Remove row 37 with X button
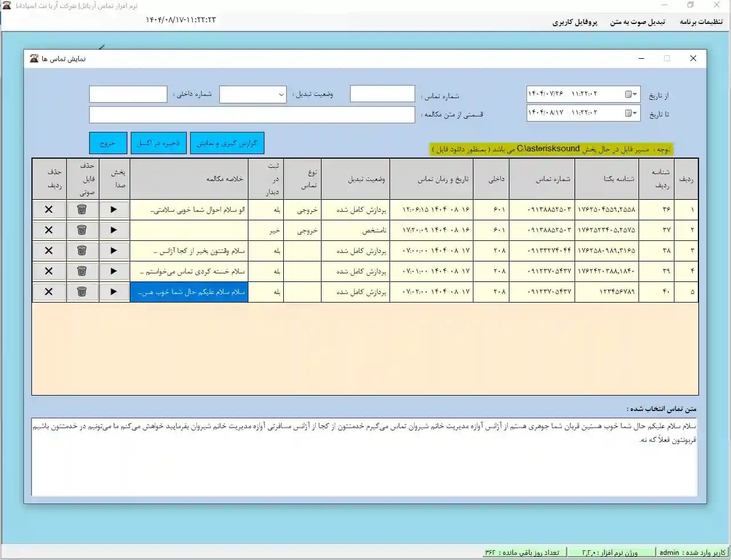The image size is (731, 560). [49, 230]
